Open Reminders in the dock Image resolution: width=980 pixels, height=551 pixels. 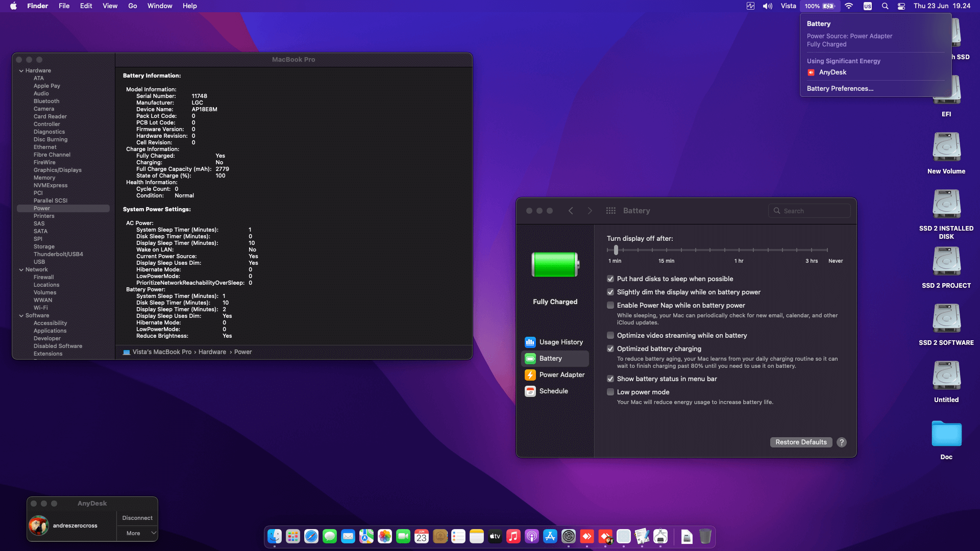pyautogui.click(x=458, y=536)
